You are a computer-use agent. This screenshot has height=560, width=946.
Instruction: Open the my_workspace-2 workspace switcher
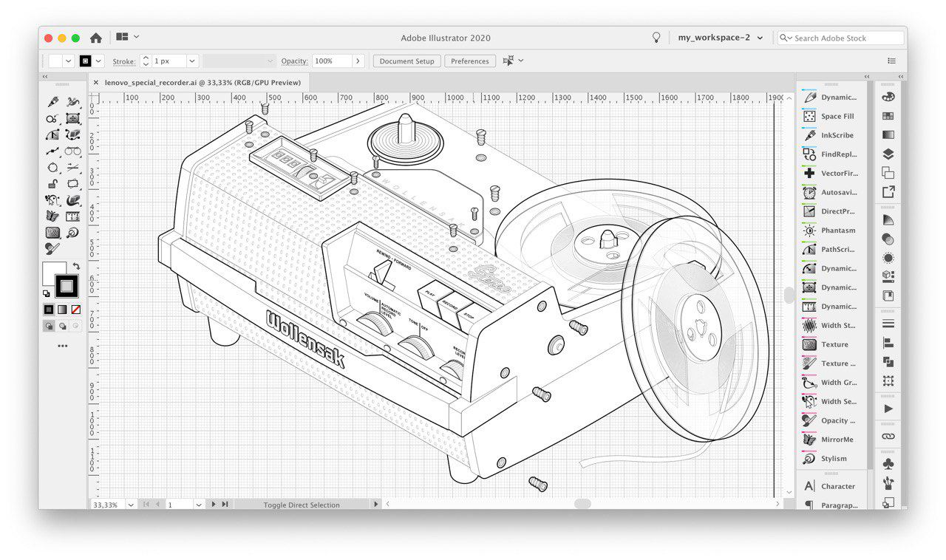(x=721, y=38)
